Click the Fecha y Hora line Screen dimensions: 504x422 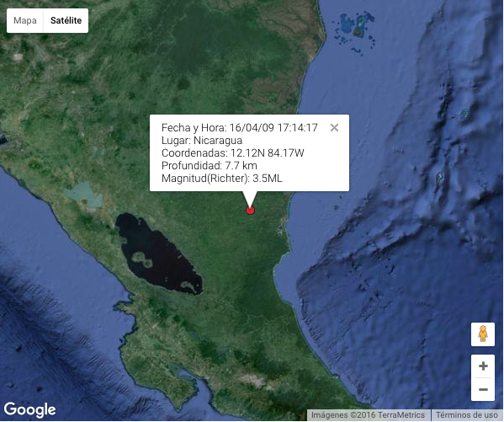click(x=240, y=128)
